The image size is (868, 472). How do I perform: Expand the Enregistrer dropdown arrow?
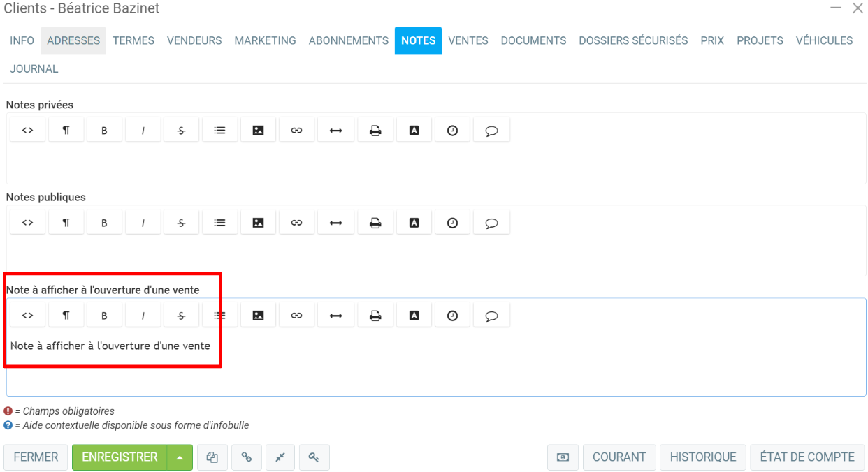(x=180, y=457)
